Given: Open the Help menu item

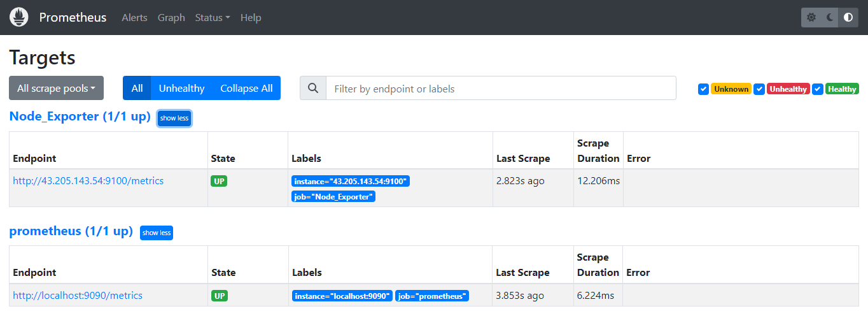Looking at the screenshot, I should (251, 17).
